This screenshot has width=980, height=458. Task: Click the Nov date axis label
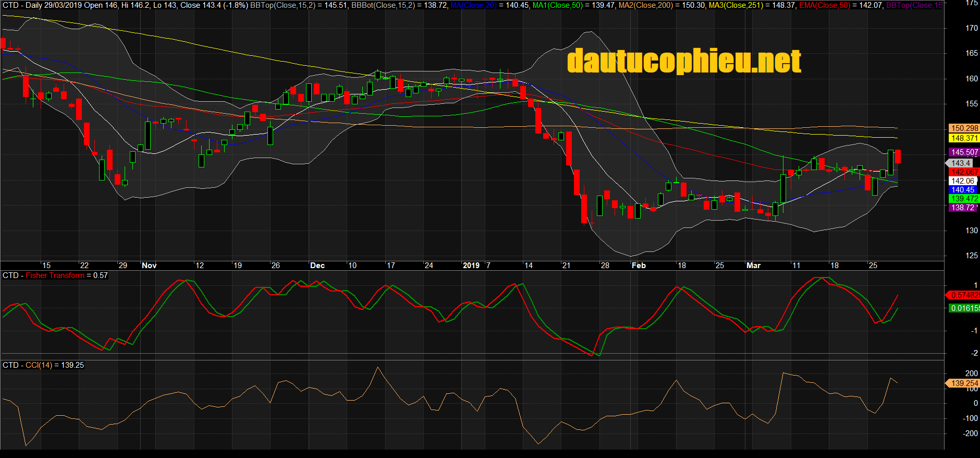pos(149,266)
